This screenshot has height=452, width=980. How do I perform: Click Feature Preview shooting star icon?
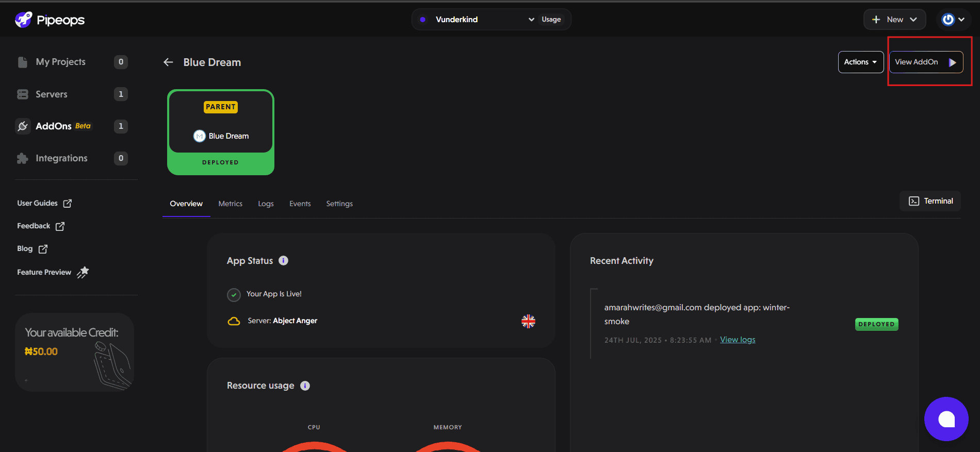tap(83, 272)
